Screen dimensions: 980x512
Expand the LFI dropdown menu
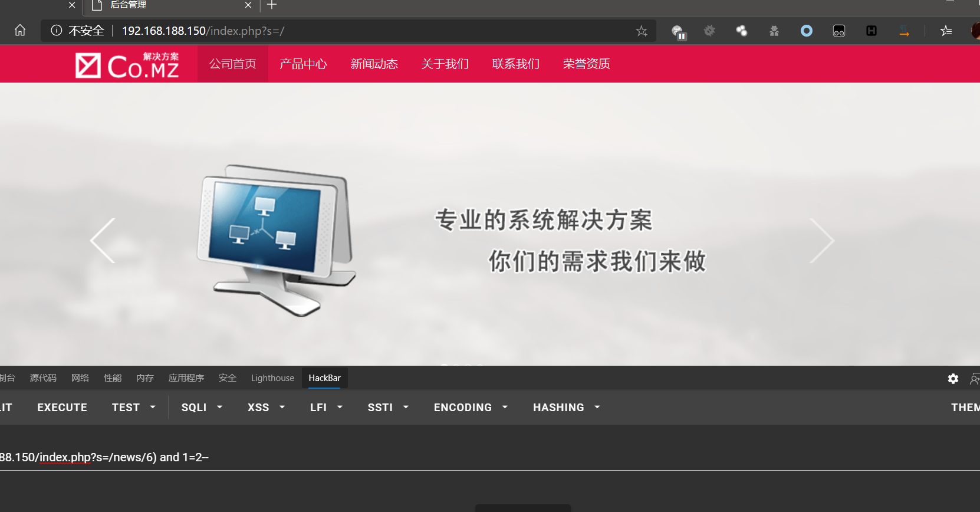pos(327,408)
